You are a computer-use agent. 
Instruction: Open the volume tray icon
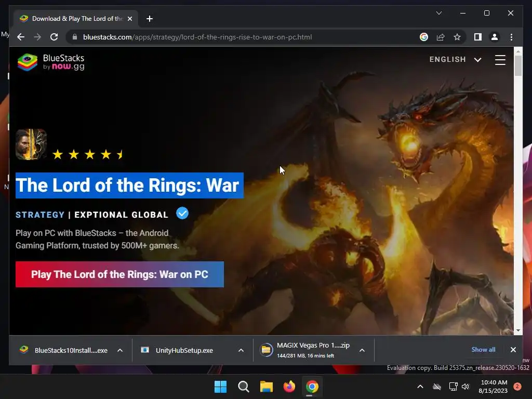click(465, 387)
